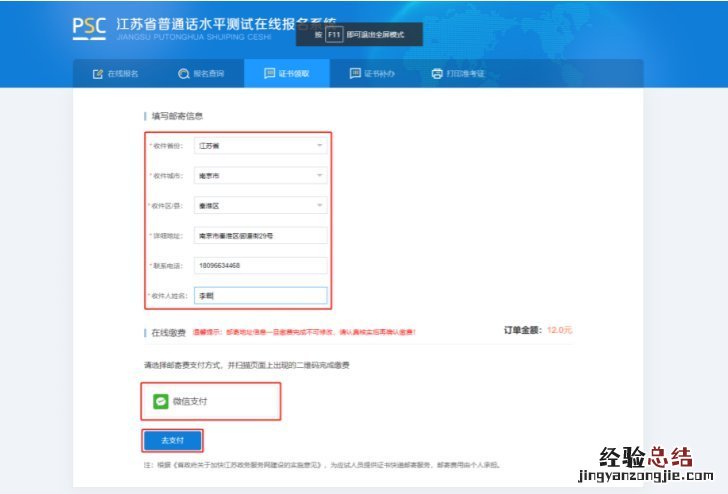This screenshot has width=728, height=494.
Task: Focus the 详细地址 address input field
Action: [260, 235]
